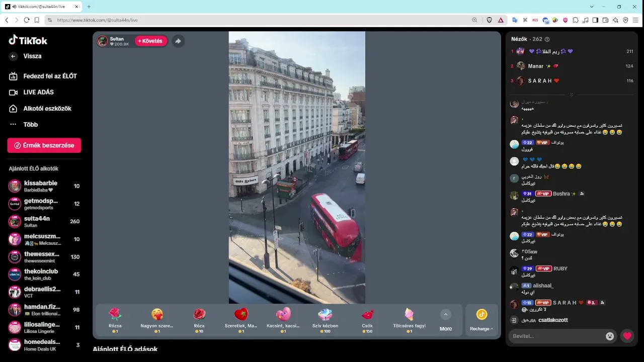
Task: Expand the top viewers list chevron
Action: [572, 95]
